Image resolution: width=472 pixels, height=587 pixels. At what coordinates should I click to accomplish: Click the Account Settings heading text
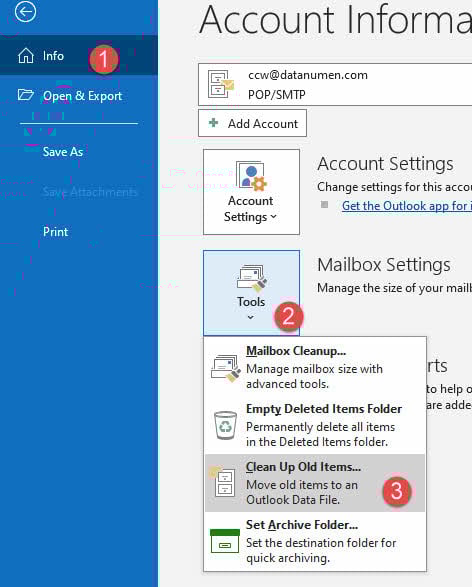point(385,164)
